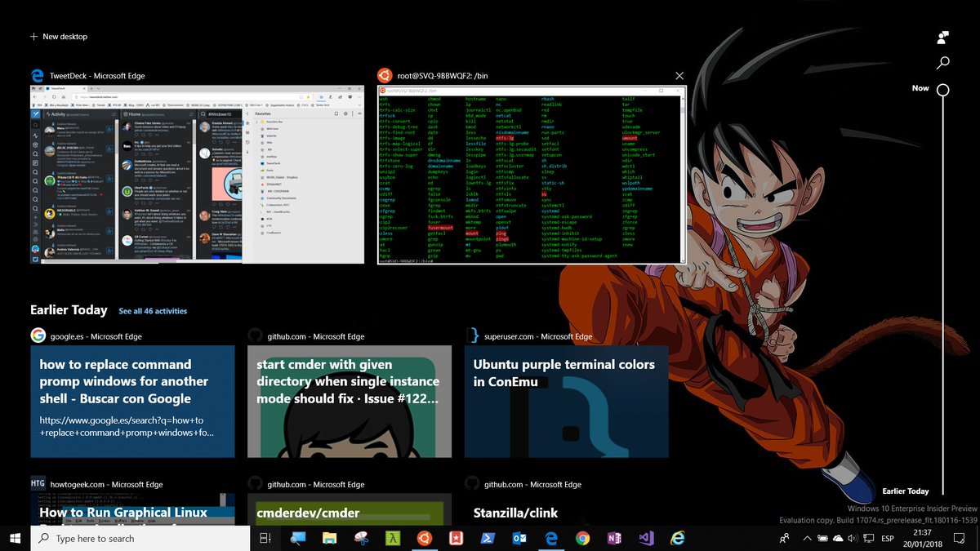Close the root@SVQ terminal window
This screenshot has width=980, height=551.
pos(679,76)
